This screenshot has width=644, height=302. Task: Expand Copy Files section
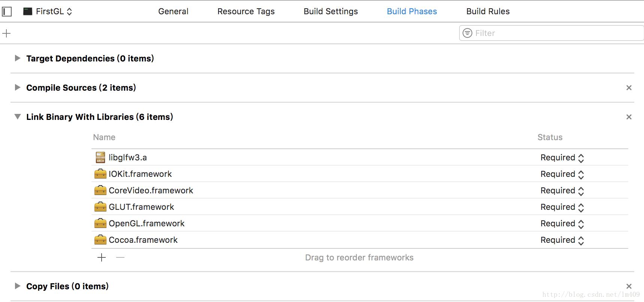pyautogui.click(x=17, y=286)
